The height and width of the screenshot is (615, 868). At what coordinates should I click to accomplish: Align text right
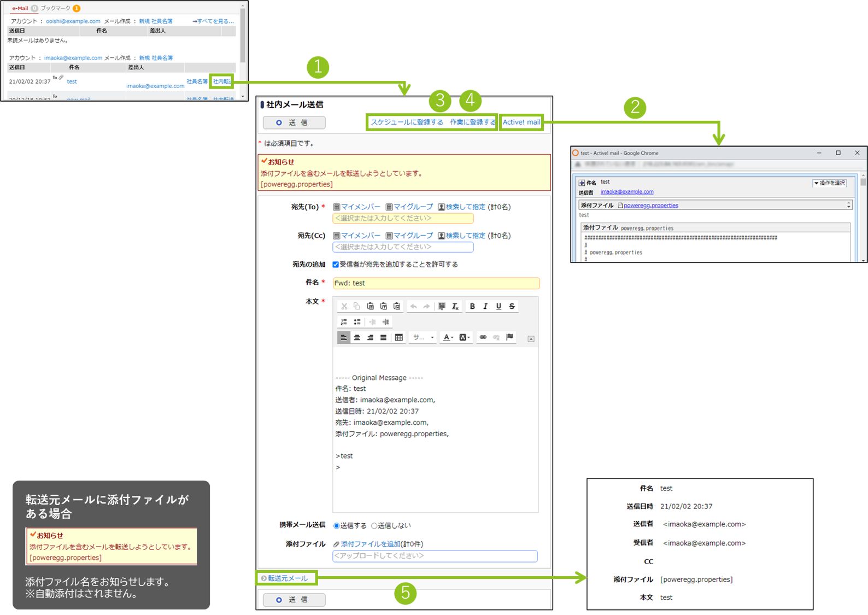click(x=370, y=337)
